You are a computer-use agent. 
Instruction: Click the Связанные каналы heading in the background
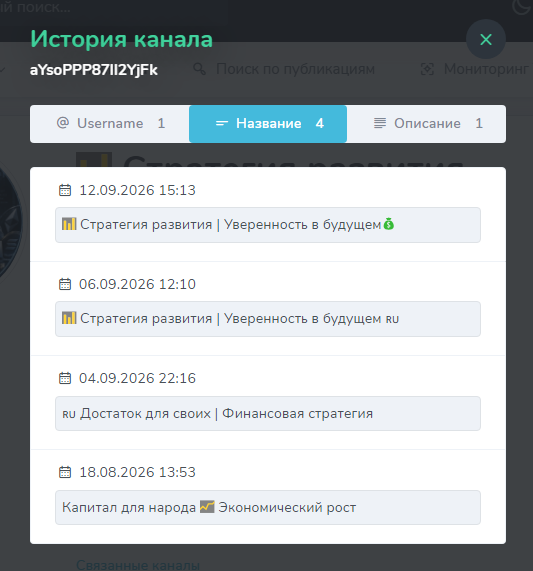[138, 565]
